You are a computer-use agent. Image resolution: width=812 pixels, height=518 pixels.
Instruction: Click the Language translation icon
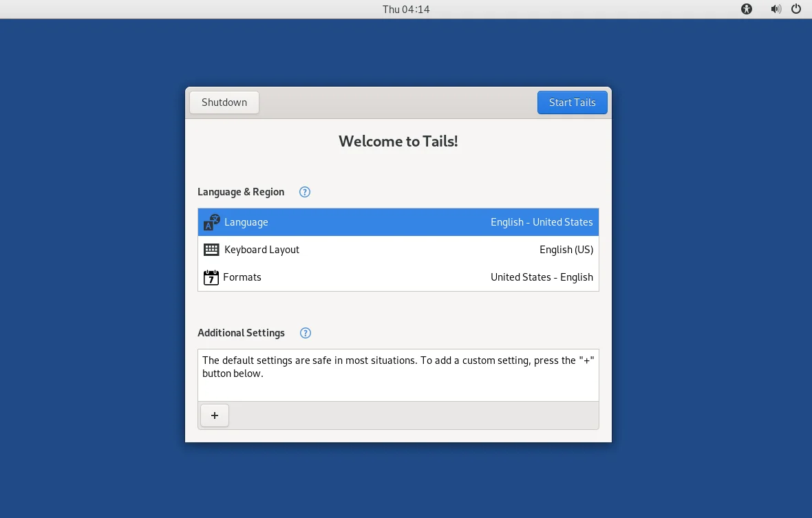211,222
